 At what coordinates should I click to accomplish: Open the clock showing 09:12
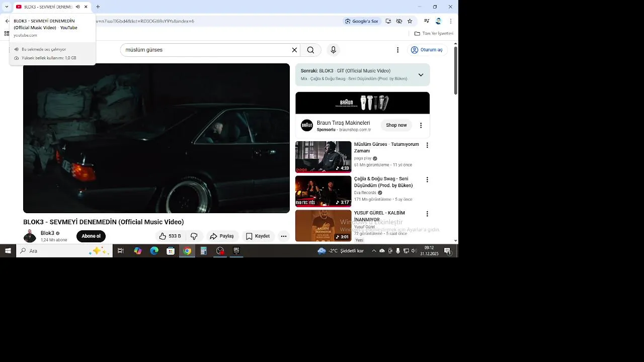429,251
